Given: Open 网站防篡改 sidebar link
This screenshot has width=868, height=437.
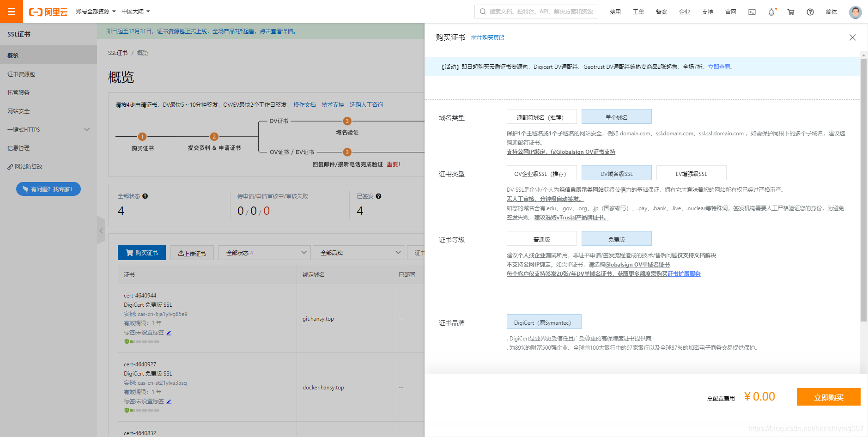Looking at the screenshot, I should pos(49,167).
